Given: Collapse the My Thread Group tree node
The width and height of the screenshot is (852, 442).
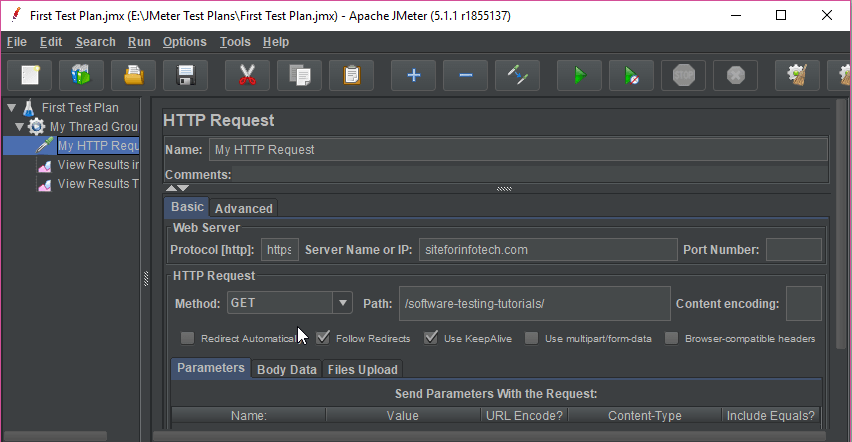Looking at the screenshot, I should [x=20, y=127].
